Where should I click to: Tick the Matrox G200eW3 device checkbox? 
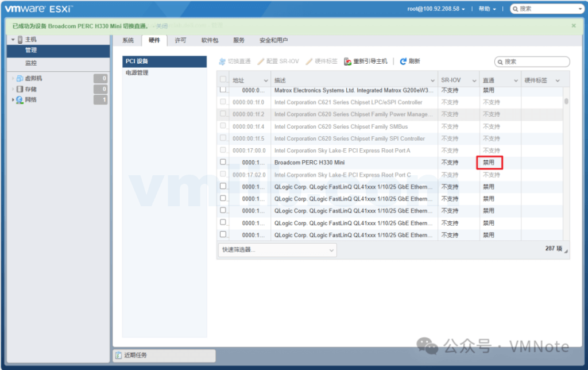click(223, 90)
